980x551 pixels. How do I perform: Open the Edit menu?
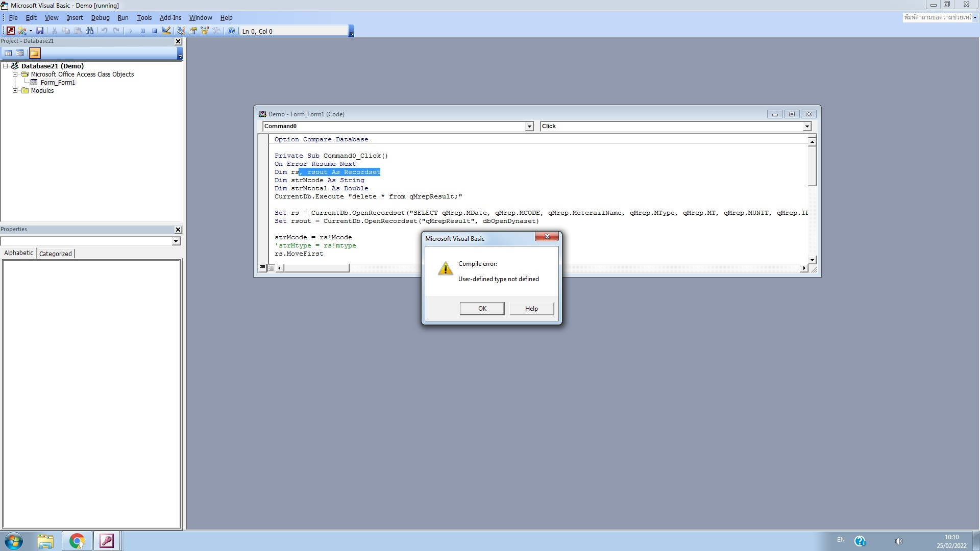tap(31, 17)
